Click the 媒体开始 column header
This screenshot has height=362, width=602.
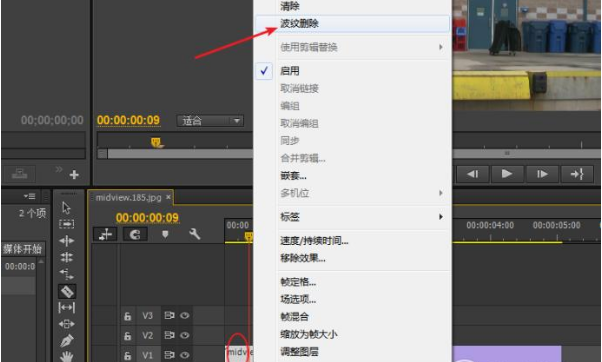point(22,249)
